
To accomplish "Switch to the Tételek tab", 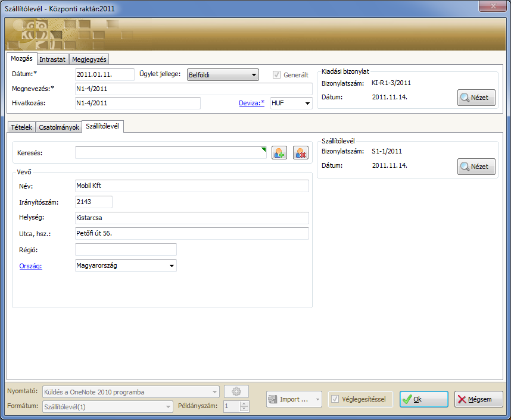I will coord(21,127).
